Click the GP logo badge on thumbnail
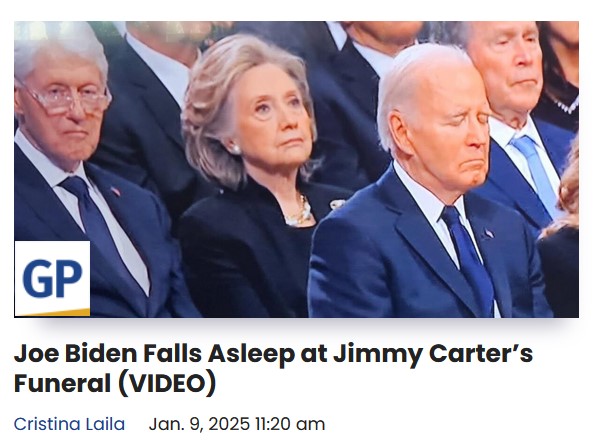The image size is (606, 448). coord(52,278)
